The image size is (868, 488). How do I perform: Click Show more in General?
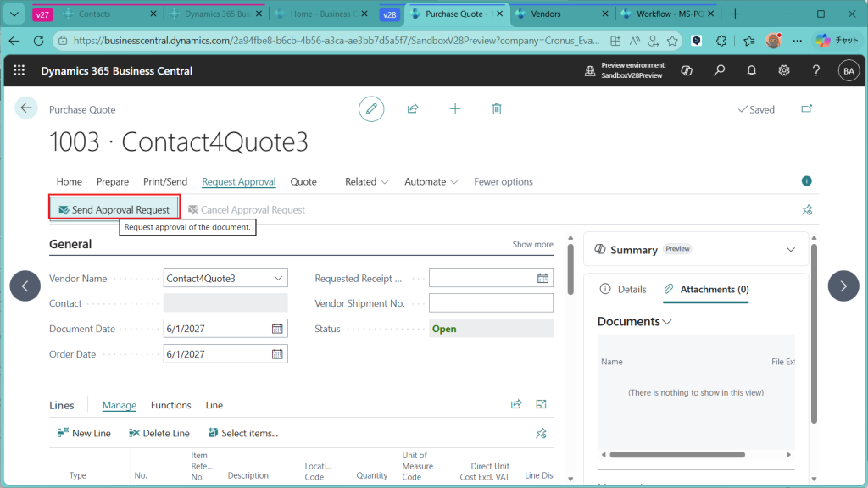[532, 244]
